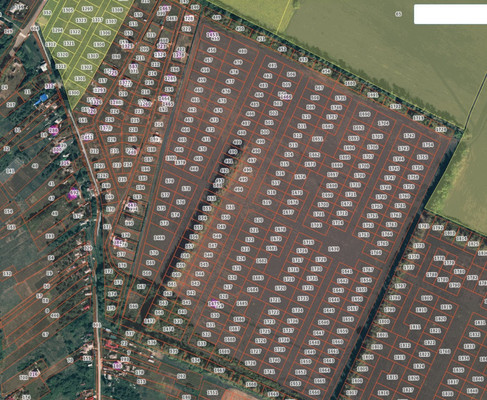Select parcel labeled 520

[258, 220]
